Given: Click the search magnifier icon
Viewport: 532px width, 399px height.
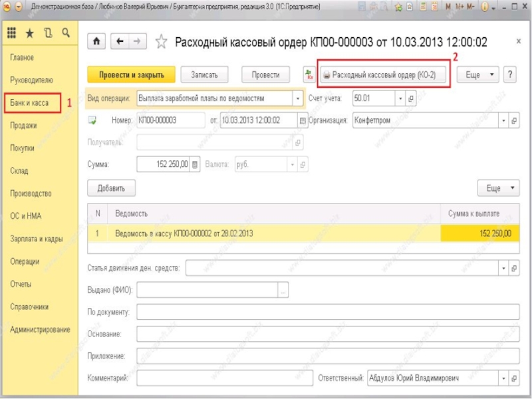Looking at the screenshot, I should click(x=65, y=33).
